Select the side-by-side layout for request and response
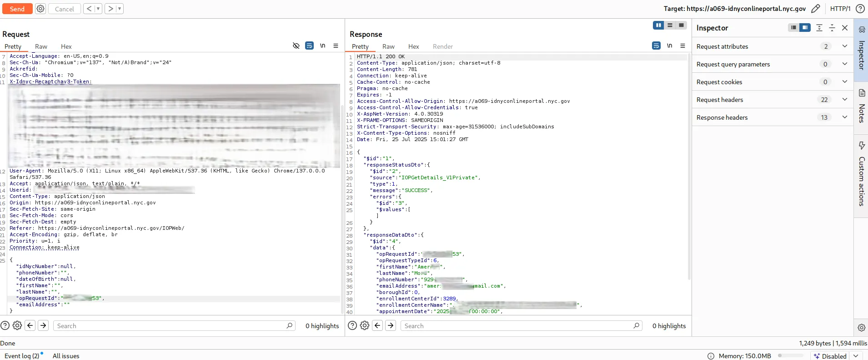 (x=658, y=25)
